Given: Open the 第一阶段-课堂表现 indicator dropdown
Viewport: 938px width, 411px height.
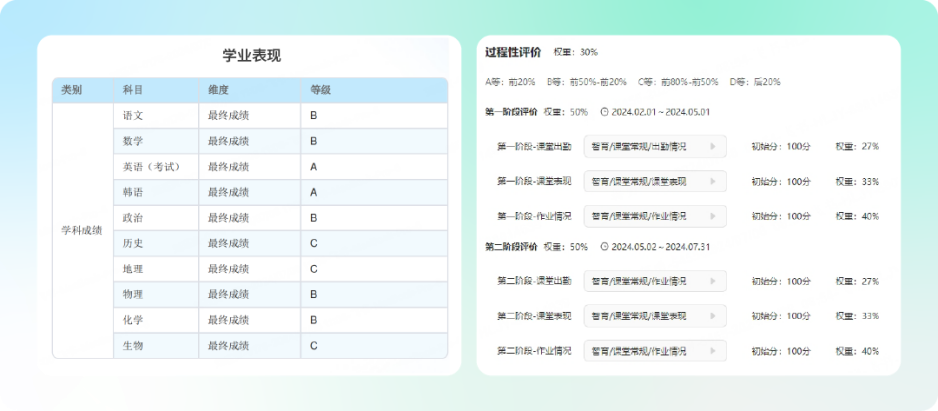Looking at the screenshot, I should coord(654,182).
